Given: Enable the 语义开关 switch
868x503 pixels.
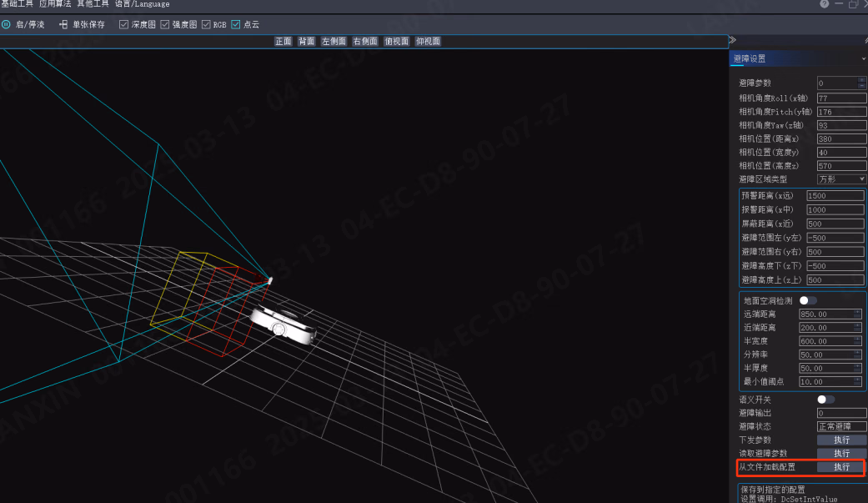Looking at the screenshot, I should [x=825, y=400].
